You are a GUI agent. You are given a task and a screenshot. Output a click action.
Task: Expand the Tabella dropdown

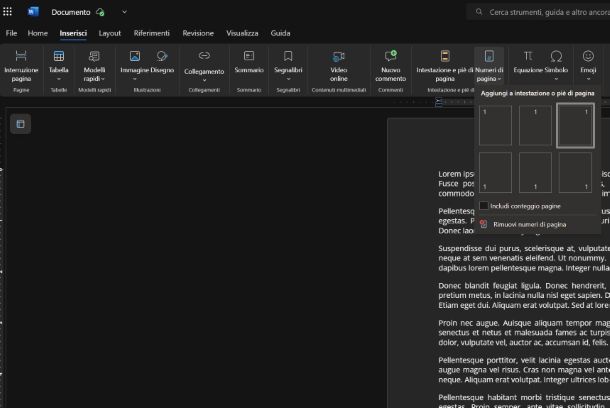[x=59, y=79]
